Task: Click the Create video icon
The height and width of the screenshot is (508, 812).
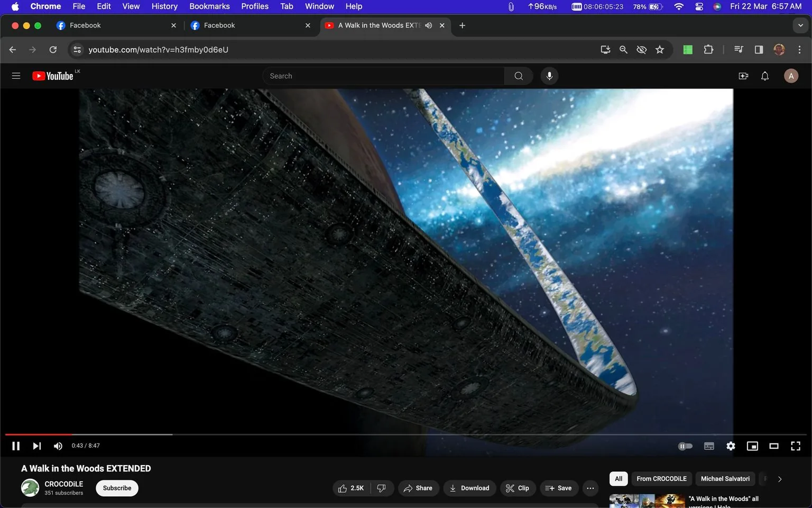Action: click(x=743, y=75)
